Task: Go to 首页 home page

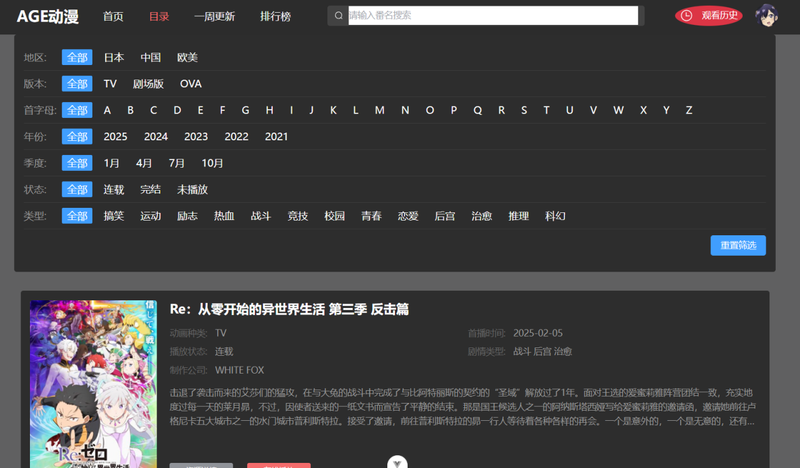Action: 113,16
